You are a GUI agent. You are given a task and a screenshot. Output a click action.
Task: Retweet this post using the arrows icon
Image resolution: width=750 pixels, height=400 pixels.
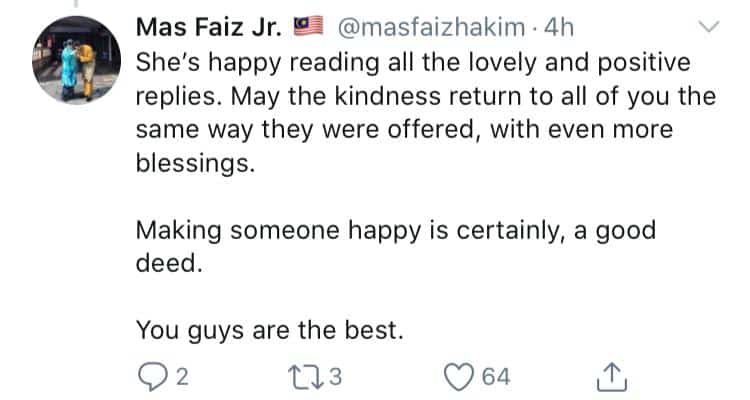[x=303, y=377]
